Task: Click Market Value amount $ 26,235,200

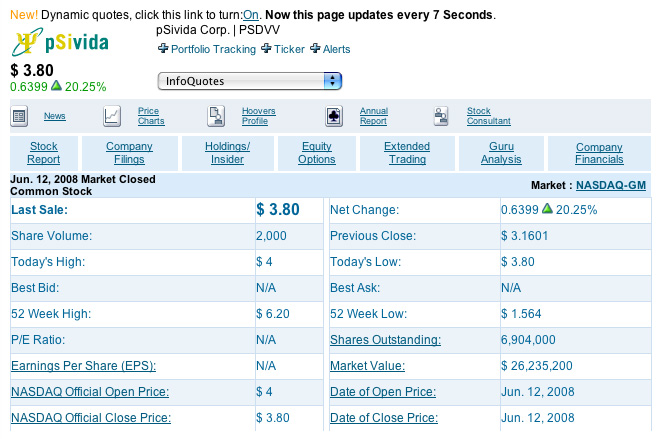Action: point(537,366)
